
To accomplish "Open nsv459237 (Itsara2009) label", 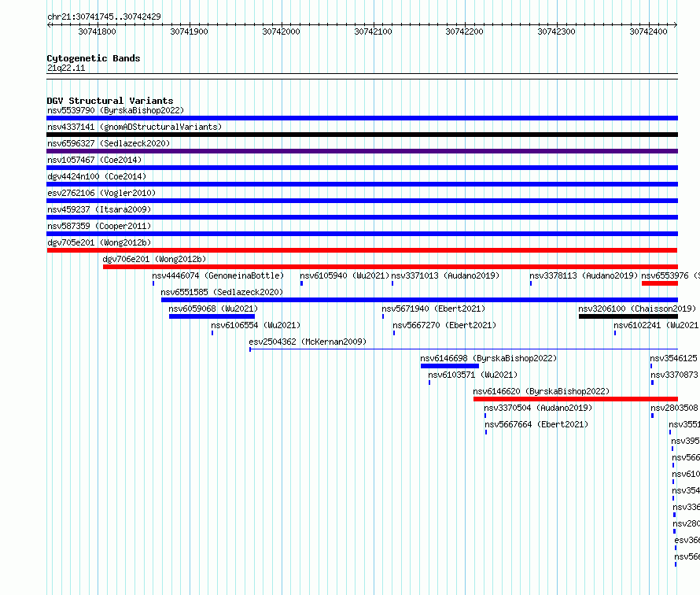I will (99, 209).
